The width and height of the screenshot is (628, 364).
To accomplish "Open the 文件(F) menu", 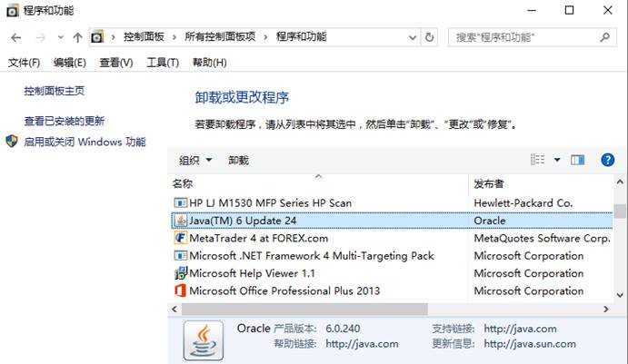I will (x=24, y=63).
